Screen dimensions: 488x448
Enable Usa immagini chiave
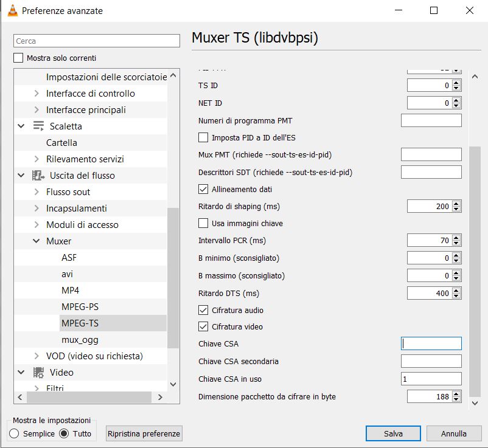pyautogui.click(x=203, y=223)
